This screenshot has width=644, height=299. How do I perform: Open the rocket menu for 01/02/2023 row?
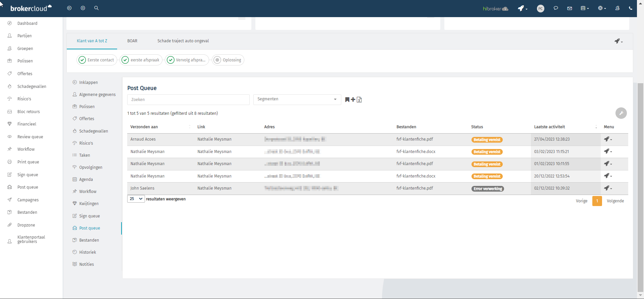(x=608, y=164)
